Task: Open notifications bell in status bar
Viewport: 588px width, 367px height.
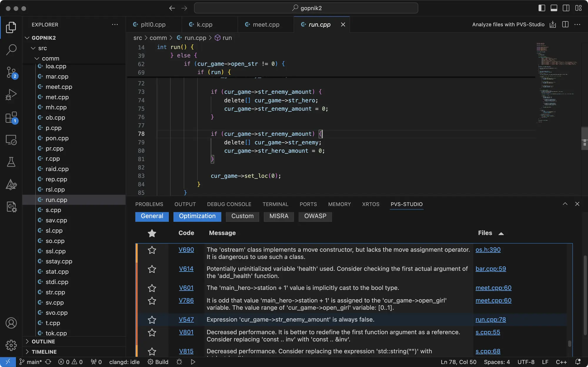Action: pos(578,362)
